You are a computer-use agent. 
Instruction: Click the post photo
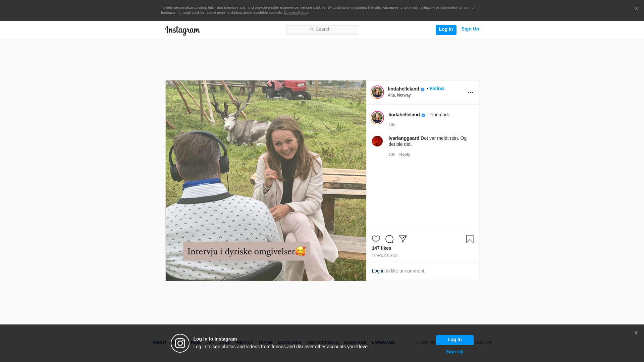pyautogui.click(x=266, y=181)
